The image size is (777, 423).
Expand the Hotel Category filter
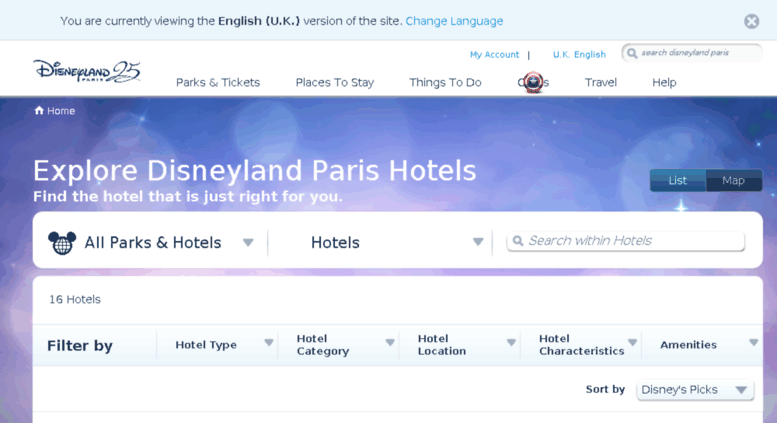pos(339,345)
